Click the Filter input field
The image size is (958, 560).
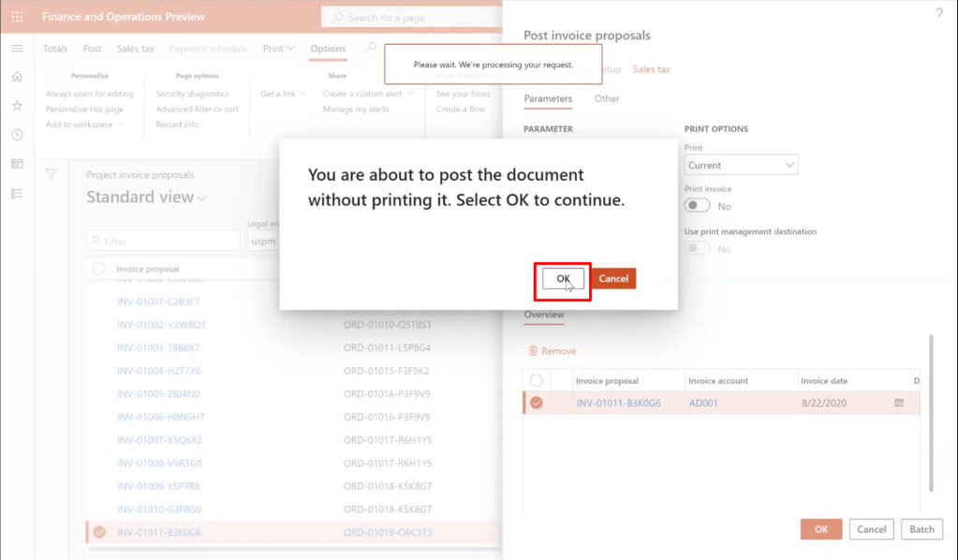(x=164, y=241)
